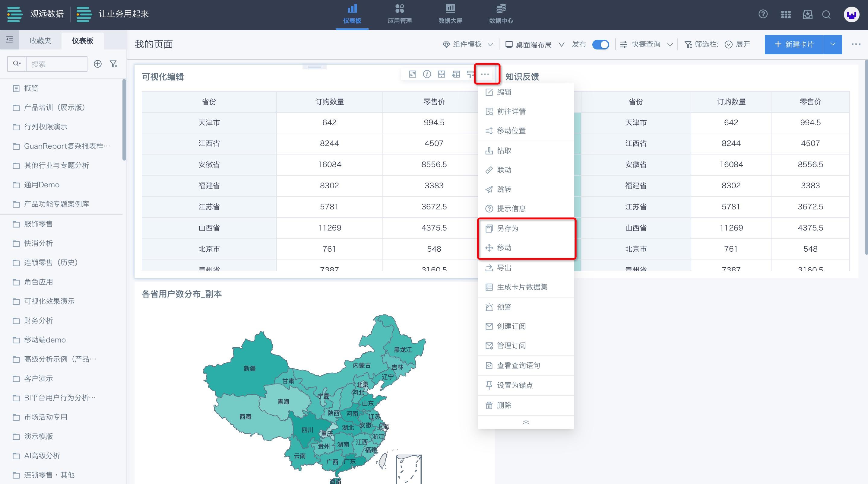Open the 财务分析 folder
Image resolution: width=868 pixels, height=484 pixels.
[x=61, y=320]
